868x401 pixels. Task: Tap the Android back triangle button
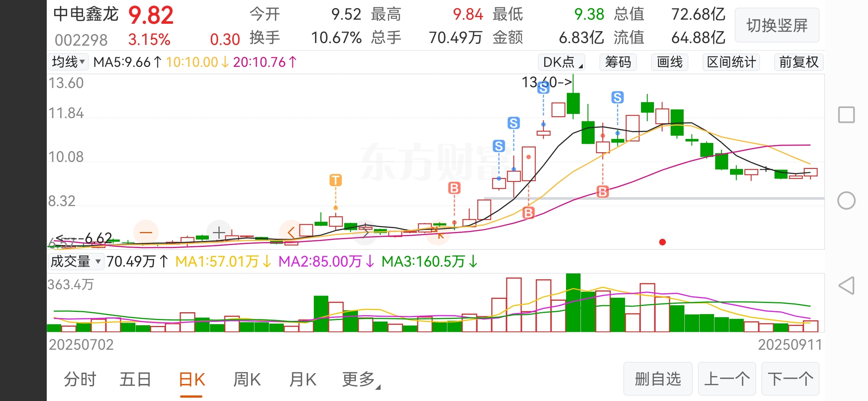(846, 286)
